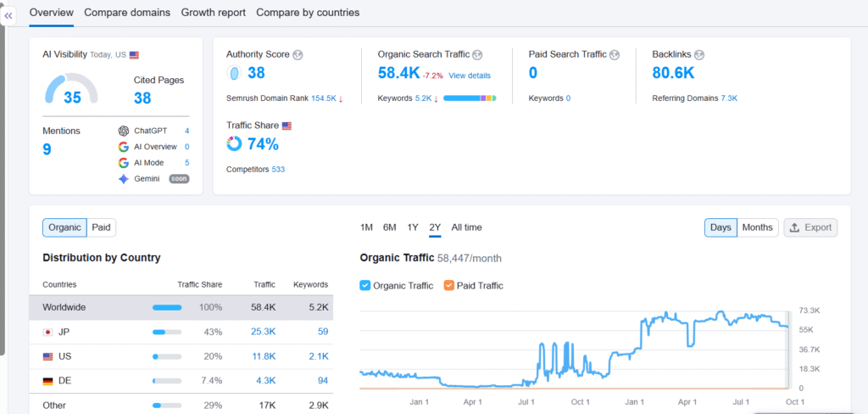This screenshot has width=868, height=414.
Task: Click the ChatGPT logo icon
Action: pos(124,131)
